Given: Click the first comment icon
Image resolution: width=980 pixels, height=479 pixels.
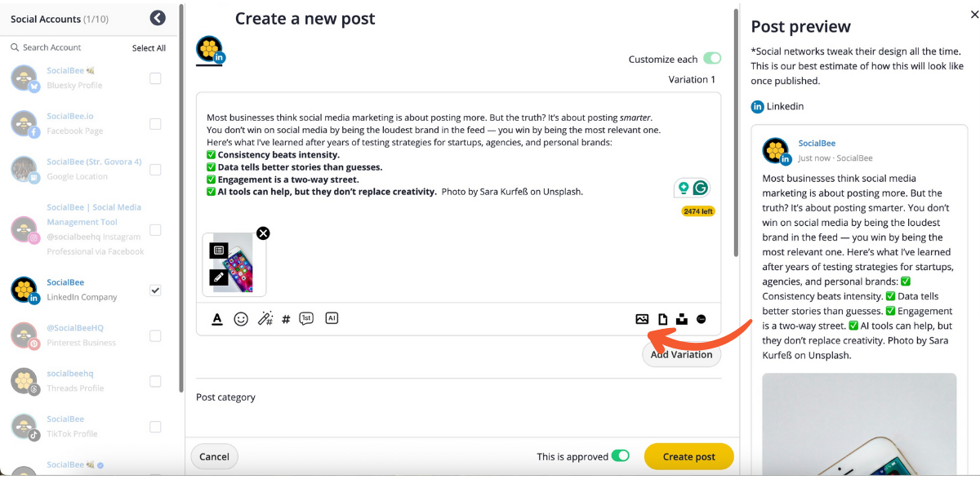Looking at the screenshot, I should tap(306, 319).
